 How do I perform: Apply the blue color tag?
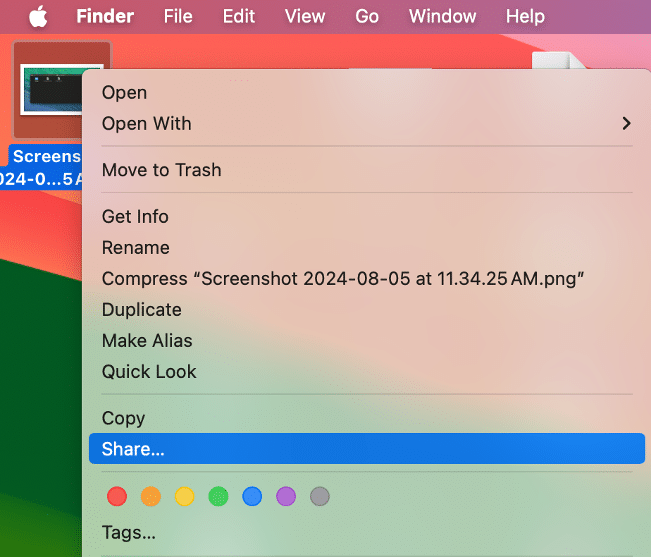tap(252, 496)
